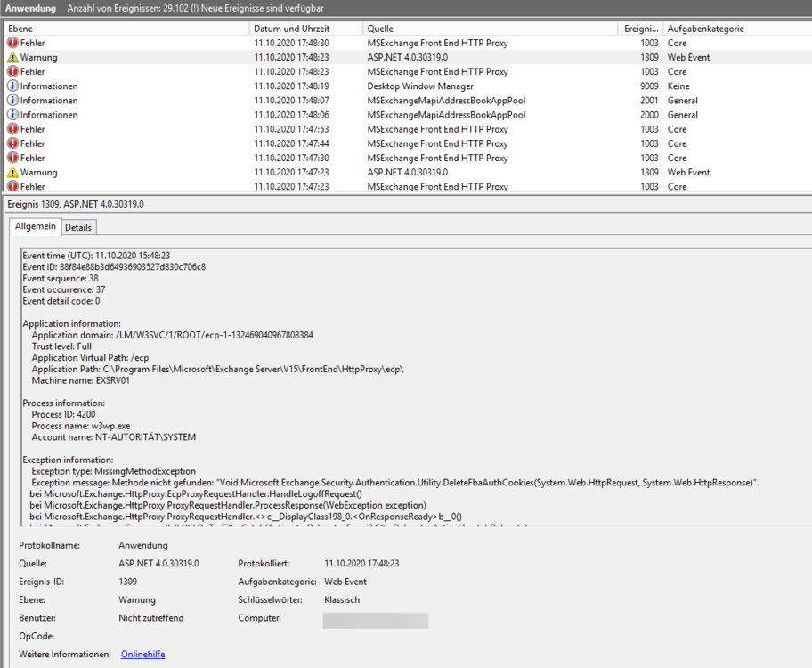Switch to the Details tab

pyautogui.click(x=78, y=227)
